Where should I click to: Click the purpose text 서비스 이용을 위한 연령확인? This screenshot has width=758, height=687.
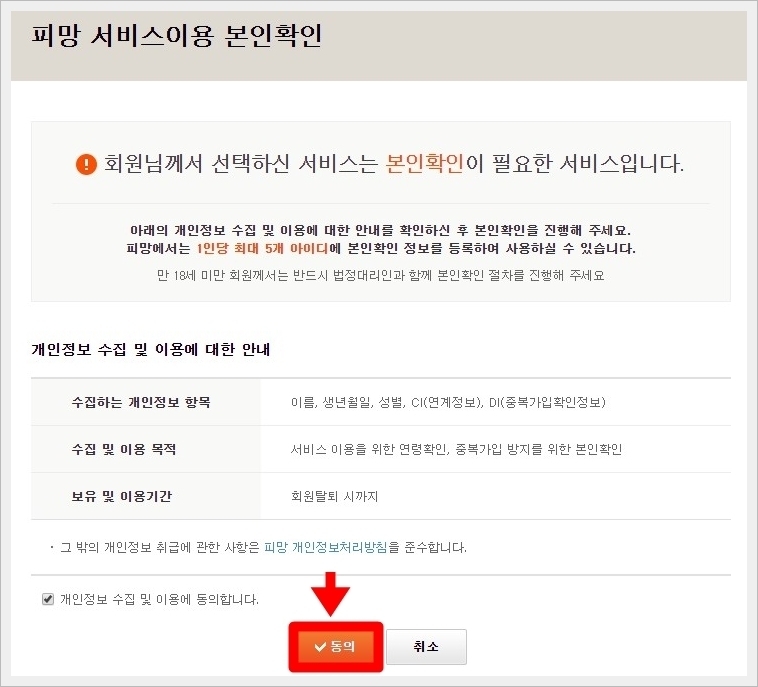click(370, 449)
